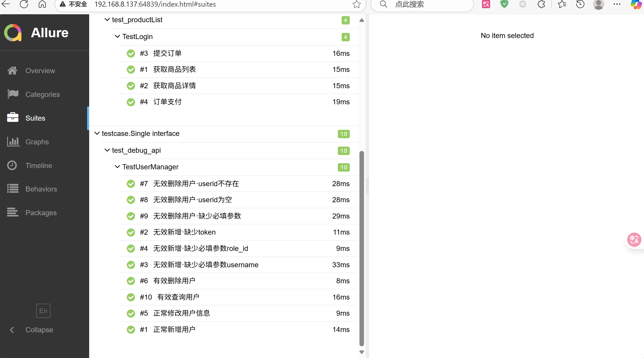This screenshot has height=358, width=644.
Task: Collapse the TestUserManager node
Action: click(x=117, y=167)
